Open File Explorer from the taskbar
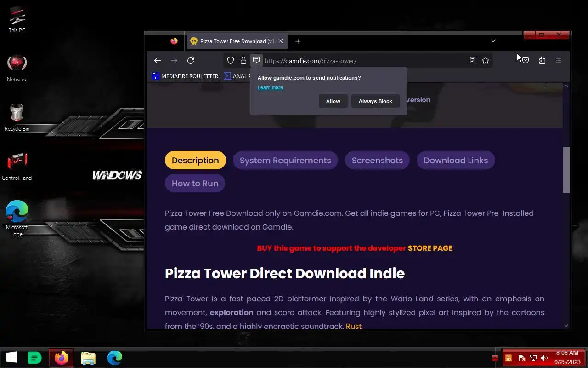Image resolution: width=588 pixels, height=368 pixels. (x=88, y=357)
